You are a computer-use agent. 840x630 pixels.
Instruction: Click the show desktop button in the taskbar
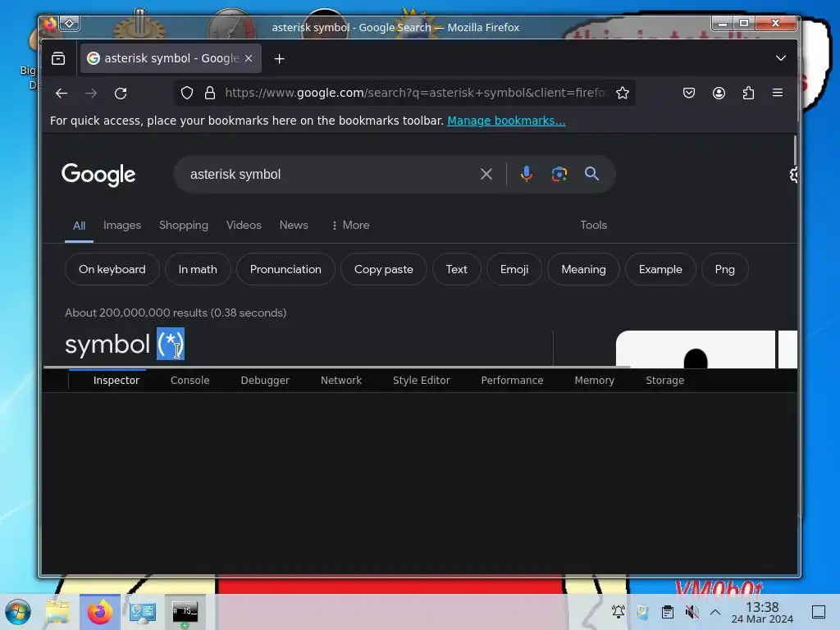tap(819, 611)
